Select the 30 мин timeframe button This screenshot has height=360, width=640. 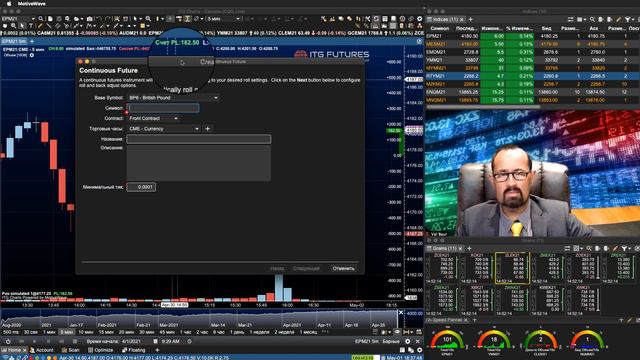point(147,332)
